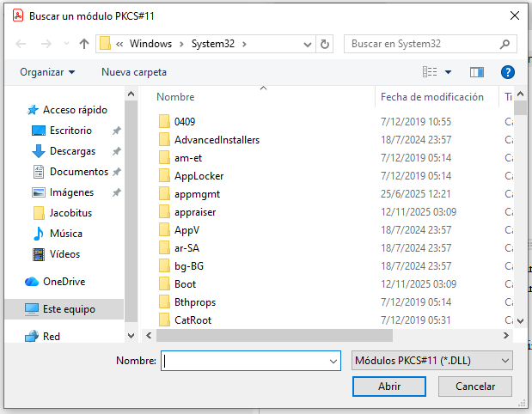532x414 pixels.
Task: Expand the address bar path history dropdown
Action: [x=308, y=44]
